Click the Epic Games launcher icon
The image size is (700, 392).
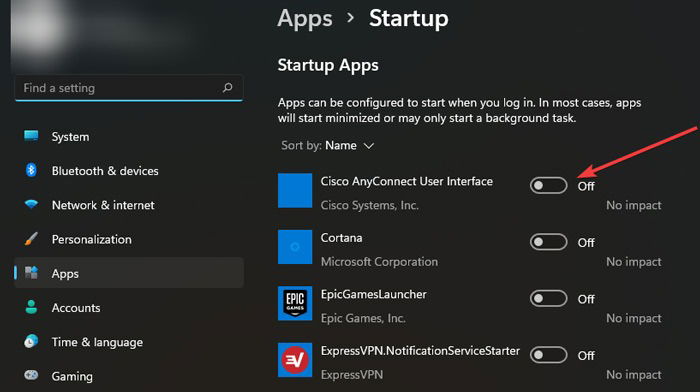tap(295, 304)
